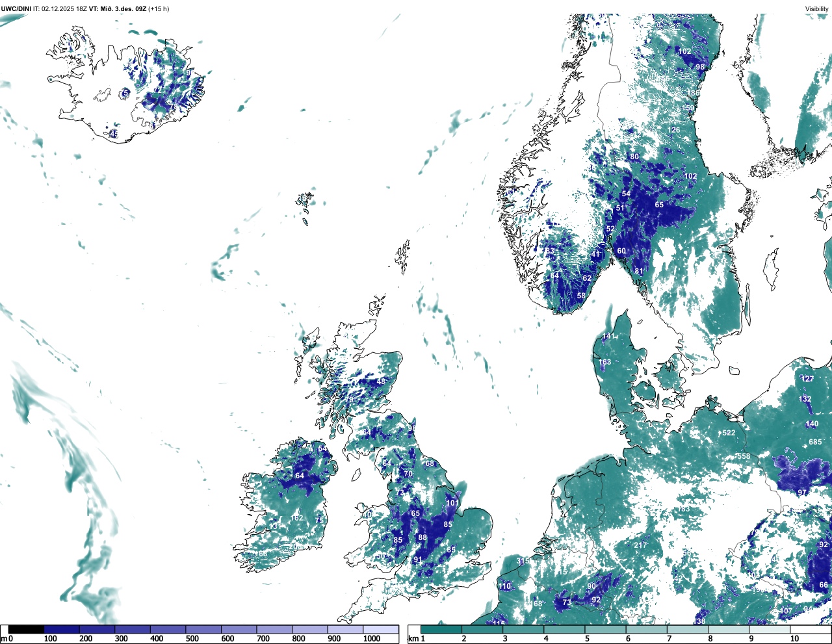Click the visibility value '98' in northern Sweden
Viewport: 832px width, 644px height.
tap(700, 67)
